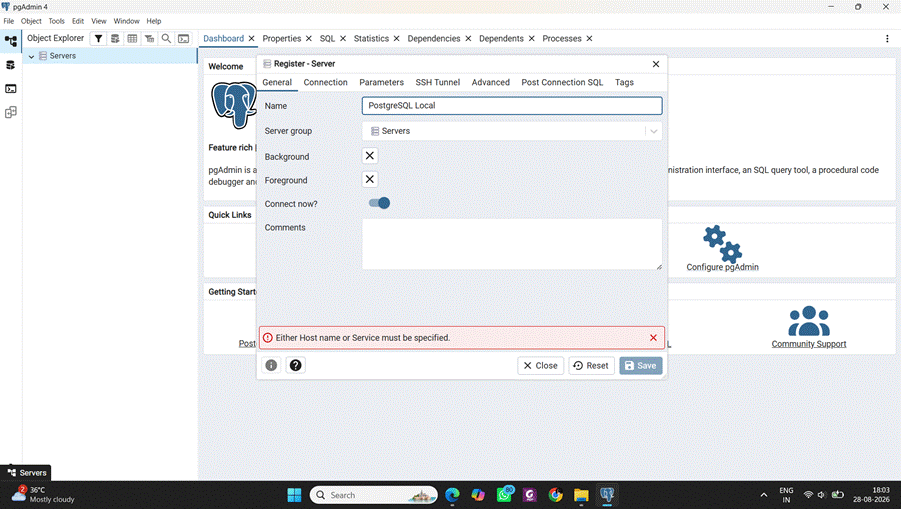Open the Community Support link
This screenshot has width=901, height=509.
click(x=808, y=344)
